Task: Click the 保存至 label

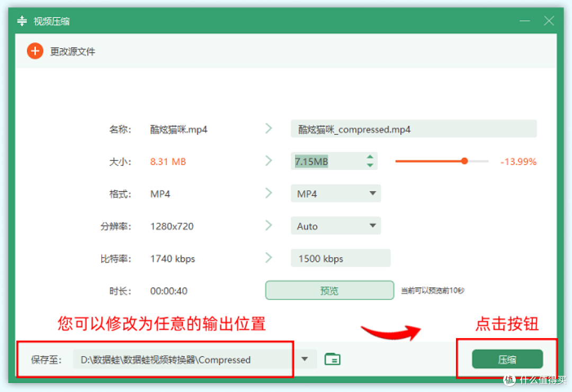Action: tap(46, 360)
